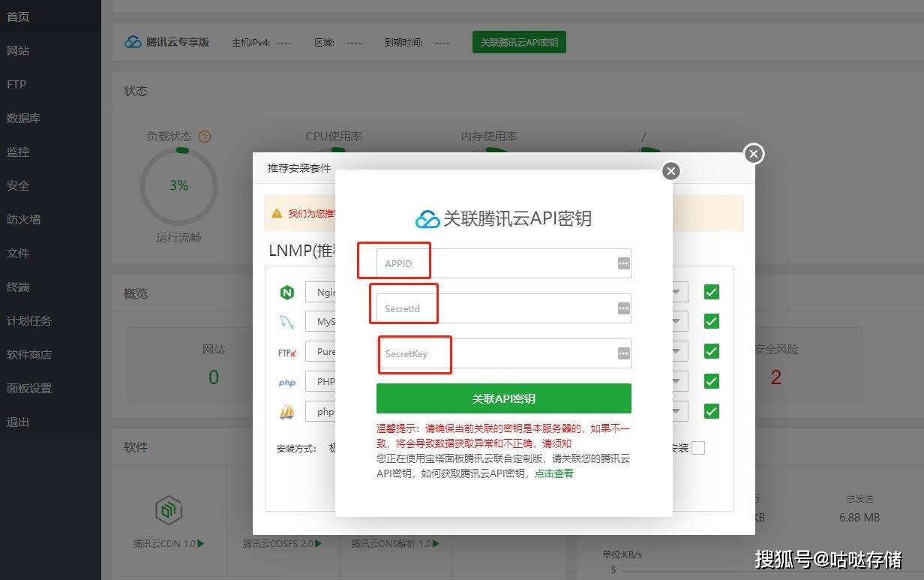Viewport: 924px width, 580px height.
Task: Toggle the checkbox in the Pure-Ftpd row
Action: click(x=712, y=351)
